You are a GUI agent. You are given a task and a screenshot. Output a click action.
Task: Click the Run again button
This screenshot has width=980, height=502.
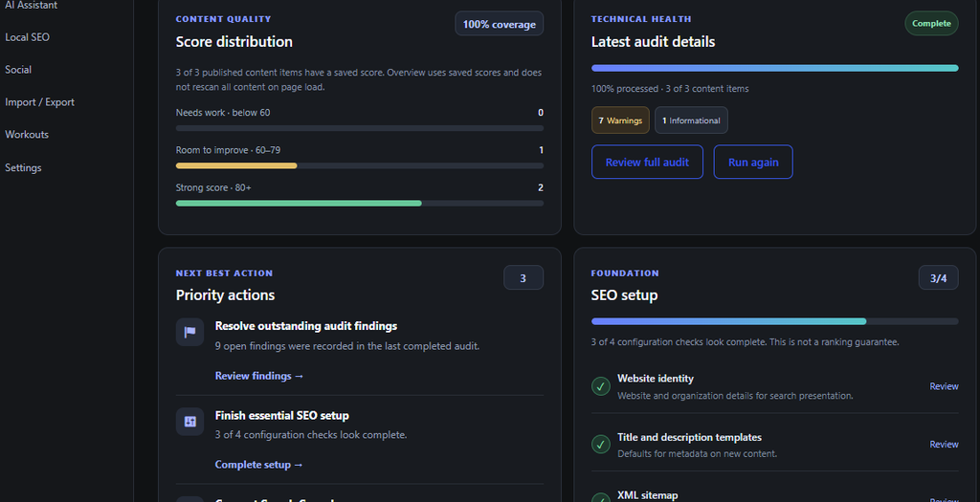(x=753, y=162)
